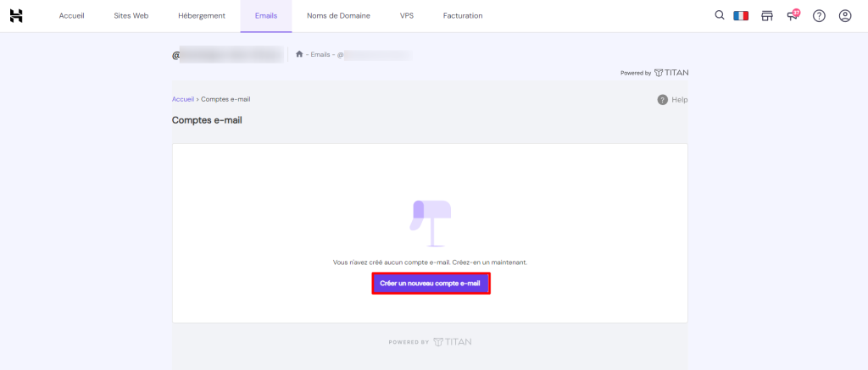Viewport: 868px width, 370px height.
Task: Open the Facturation menu
Action: [x=463, y=15]
